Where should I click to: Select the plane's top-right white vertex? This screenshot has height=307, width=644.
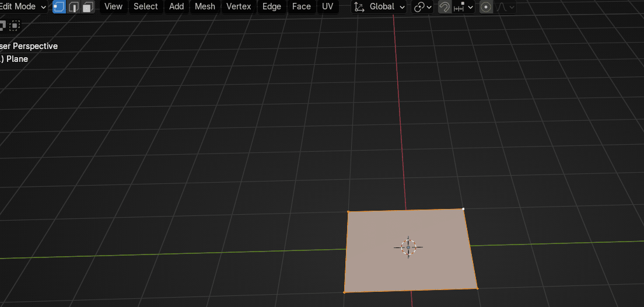tap(463, 209)
